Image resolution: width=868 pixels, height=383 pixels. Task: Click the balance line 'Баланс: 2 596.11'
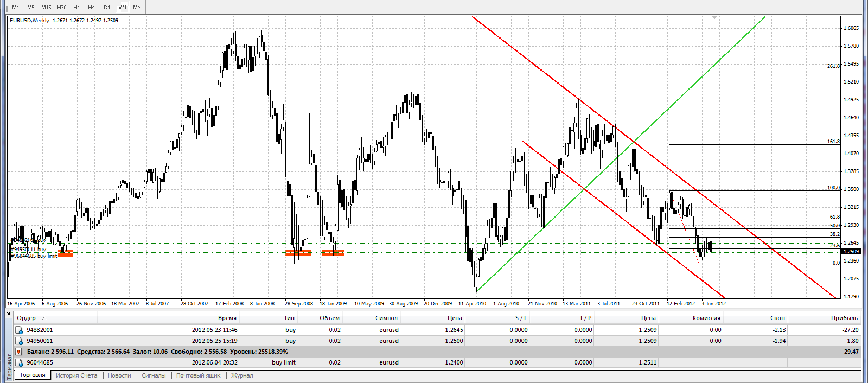50,352
